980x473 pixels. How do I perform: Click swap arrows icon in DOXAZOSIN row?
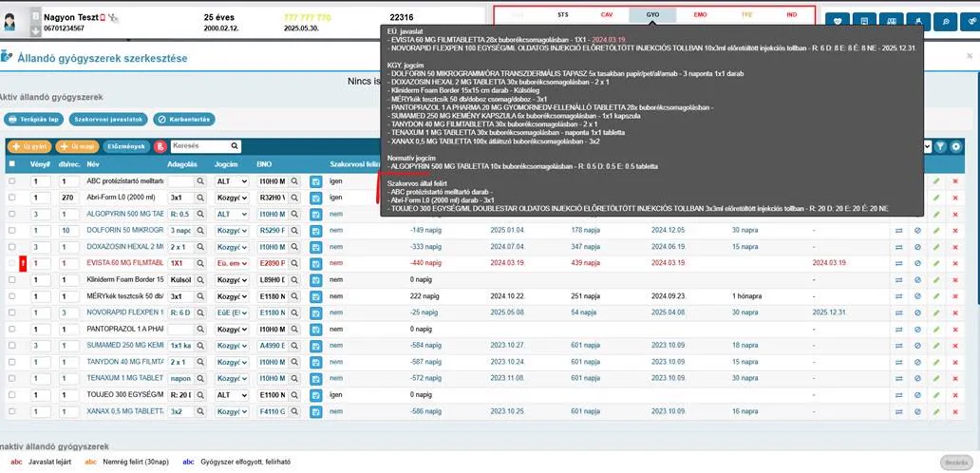(x=898, y=247)
